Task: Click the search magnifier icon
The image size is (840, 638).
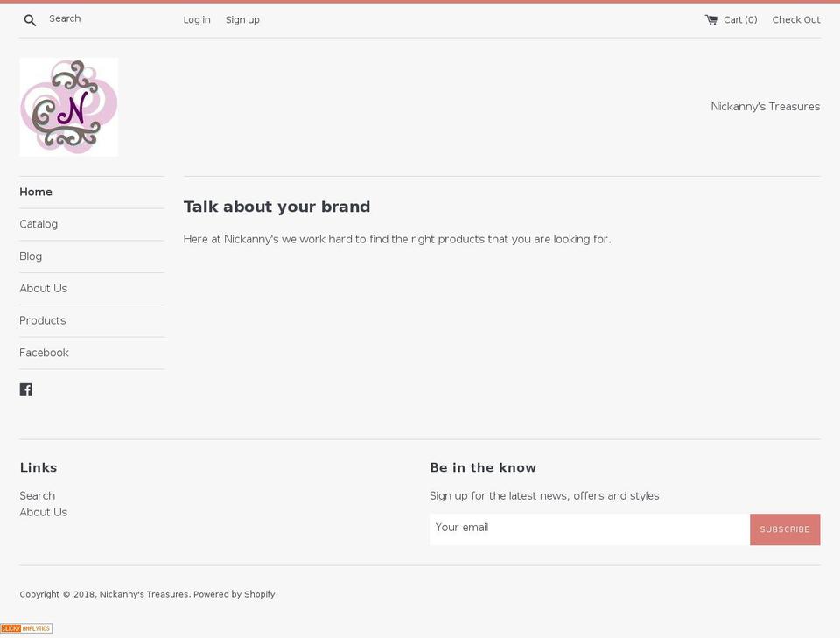Action: (30, 20)
